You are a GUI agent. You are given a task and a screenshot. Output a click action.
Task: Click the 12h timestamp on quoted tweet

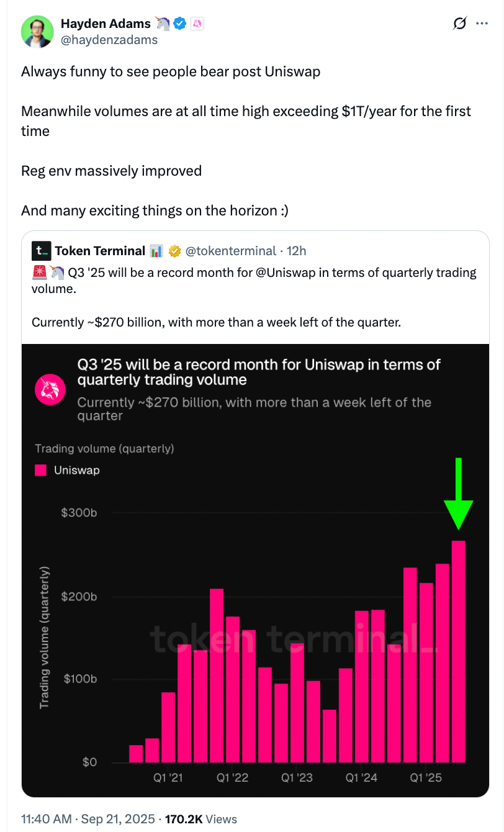coord(297,251)
